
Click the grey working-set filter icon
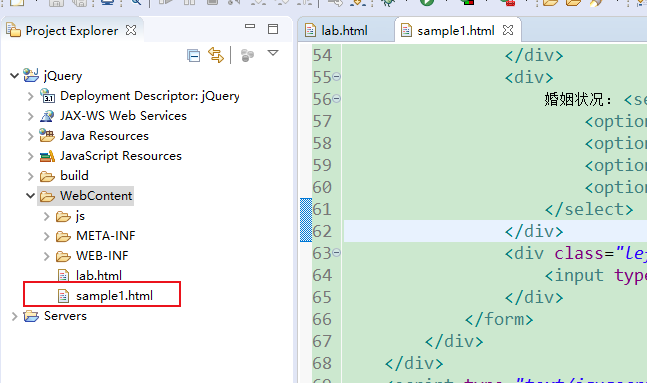pyautogui.click(x=247, y=55)
